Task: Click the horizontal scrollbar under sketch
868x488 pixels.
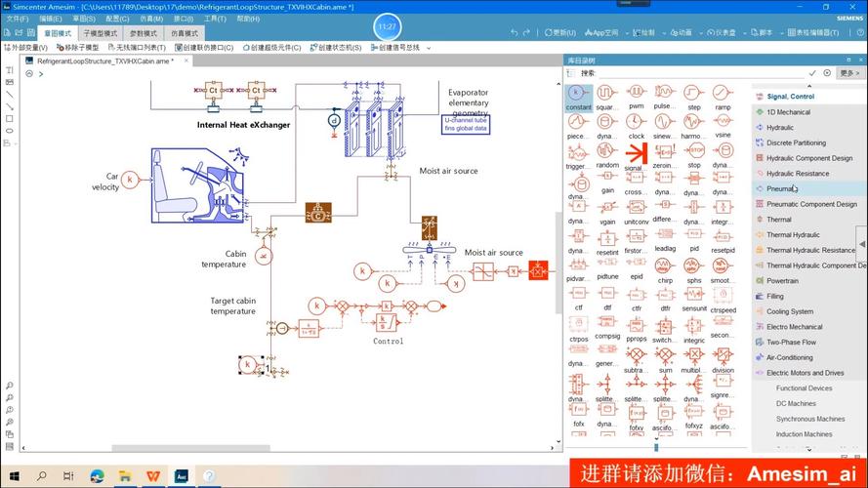Action: (190, 448)
